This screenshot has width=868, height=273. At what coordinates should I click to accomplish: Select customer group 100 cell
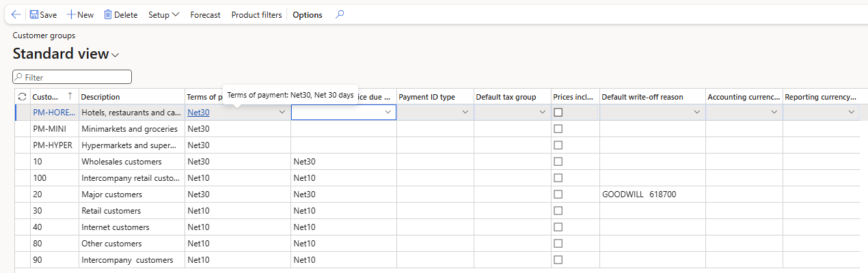click(x=55, y=178)
